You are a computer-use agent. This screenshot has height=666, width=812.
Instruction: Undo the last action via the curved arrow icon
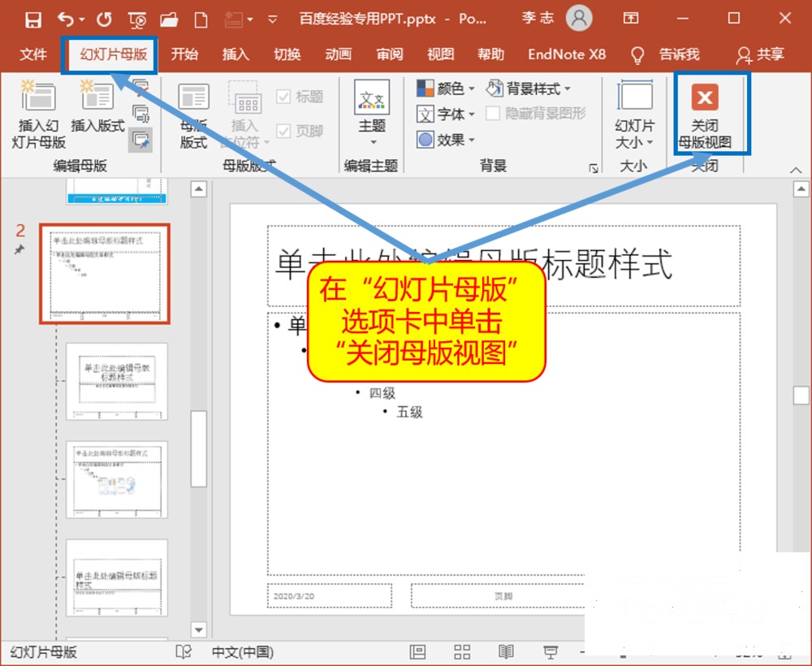66,19
